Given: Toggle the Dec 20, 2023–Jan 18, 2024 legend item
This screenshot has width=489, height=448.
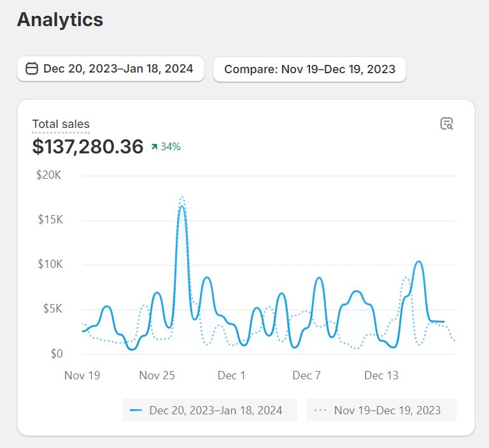Looking at the screenshot, I should (x=209, y=410).
